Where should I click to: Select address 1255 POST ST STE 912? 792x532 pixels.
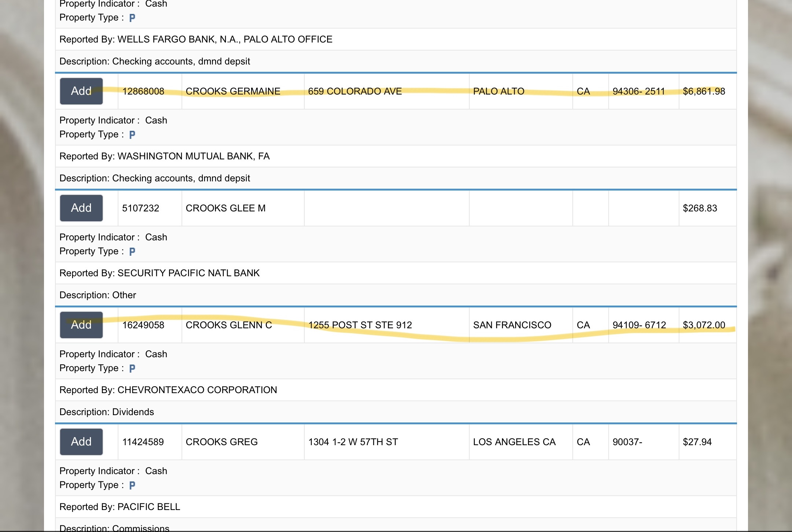[x=360, y=325]
